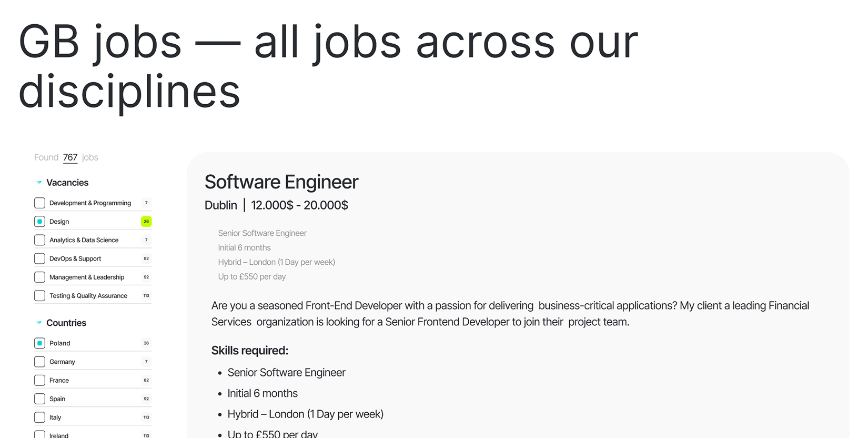Check the Development & Programming checkbox
The width and height of the screenshot is (868, 438).
[x=39, y=203]
